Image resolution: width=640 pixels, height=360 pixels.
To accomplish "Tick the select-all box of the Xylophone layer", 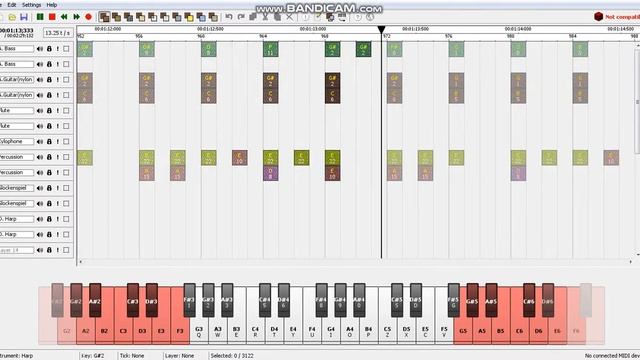I will pyautogui.click(x=66, y=142).
